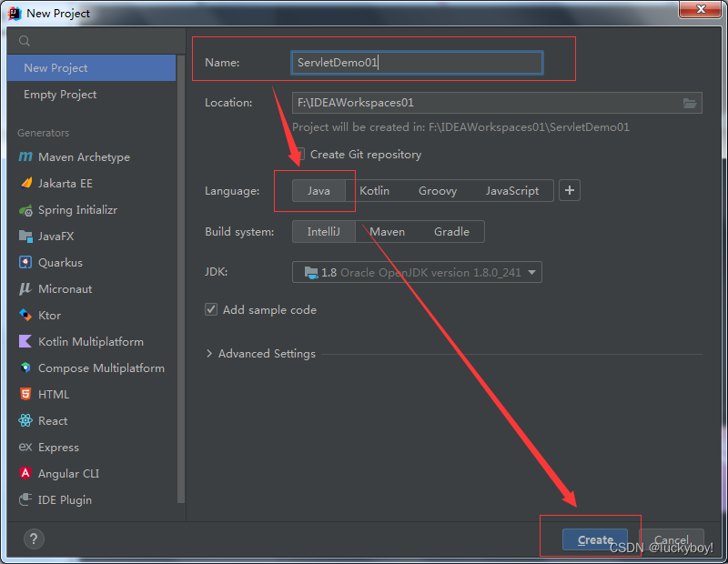Screen dimensions: 728x564
Task: Click the Ktor generator icon
Action: (x=25, y=315)
